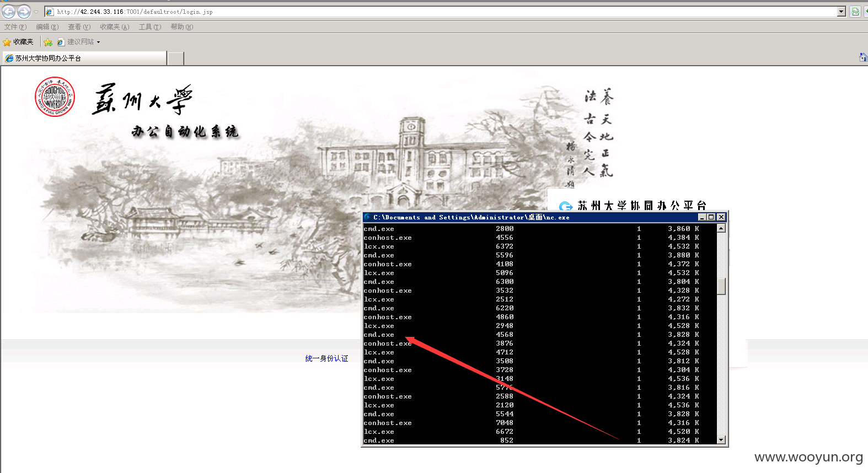Maximize the nc.exe console window
This screenshot has height=473, width=868.
(x=711, y=217)
